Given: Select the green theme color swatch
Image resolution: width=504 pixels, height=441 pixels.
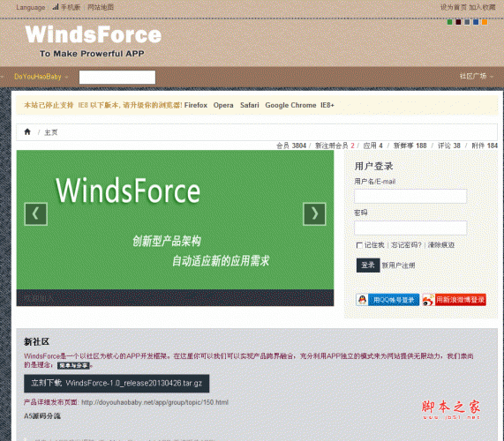Looking at the screenshot, I should click(x=449, y=22).
